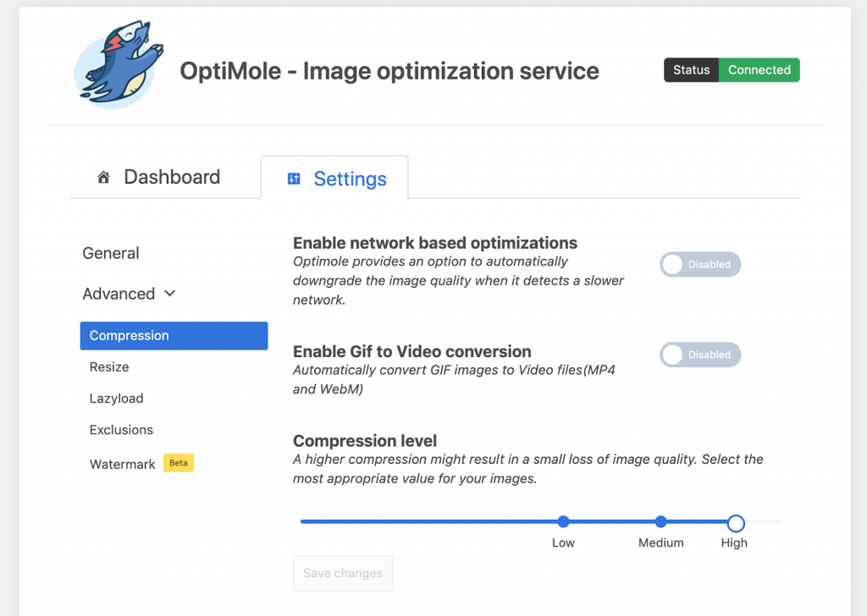Set compression slider to Medium point
867x616 pixels.
pyautogui.click(x=661, y=521)
